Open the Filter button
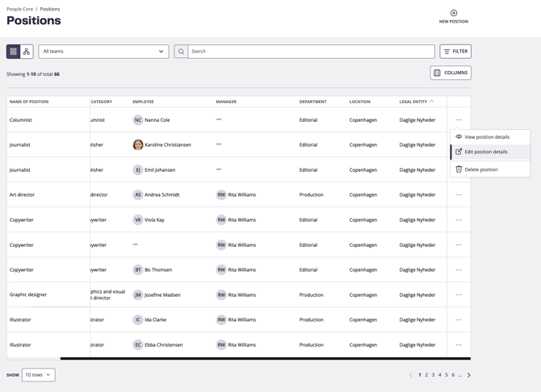541x392 pixels. point(455,52)
